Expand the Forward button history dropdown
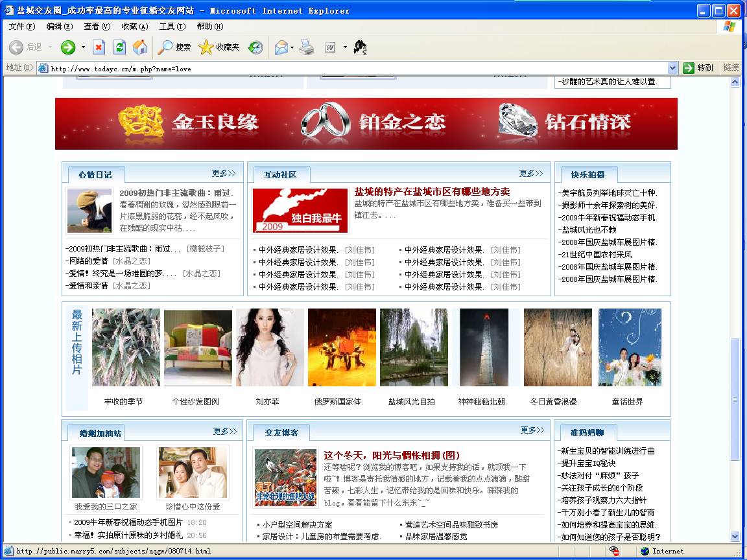Viewport: 747px width, 560px height. pyautogui.click(x=83, y=47)
